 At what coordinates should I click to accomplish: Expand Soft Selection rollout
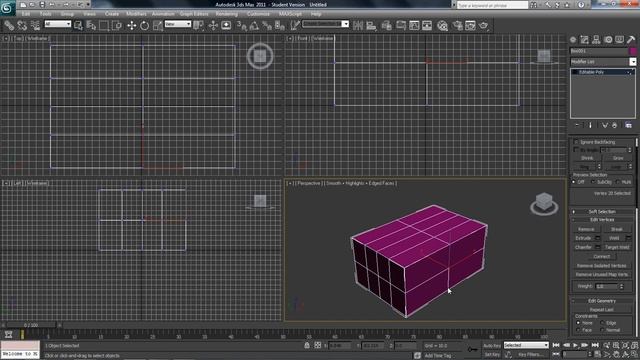[602, 211]
